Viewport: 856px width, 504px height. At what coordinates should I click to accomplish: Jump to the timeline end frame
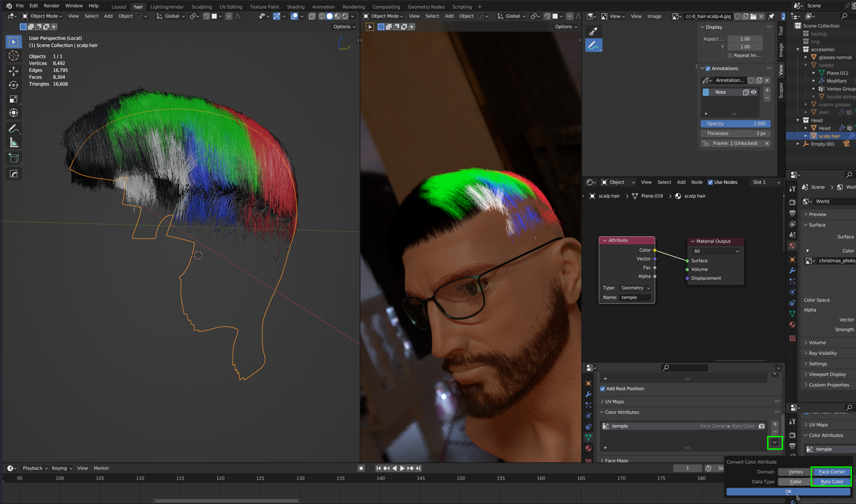[418, 468]
